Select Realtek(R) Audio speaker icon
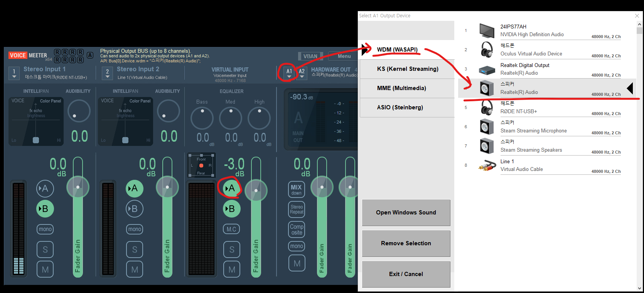 point(487,88)
